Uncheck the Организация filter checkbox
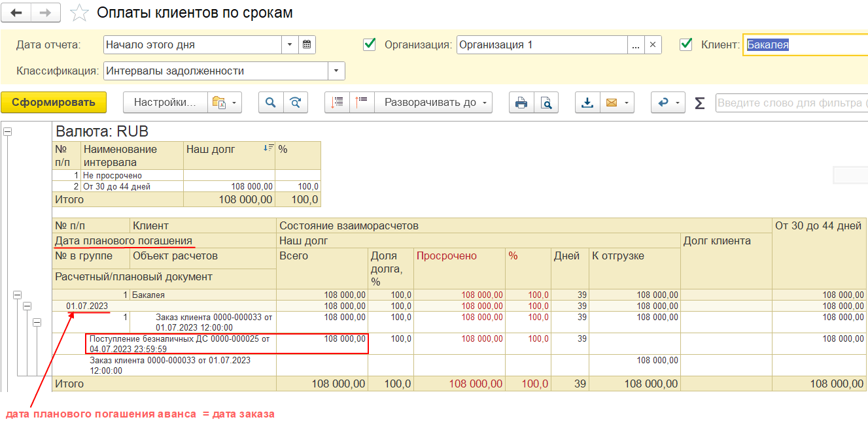The width and height of the screenshot is (868, 426). point(370,44)
